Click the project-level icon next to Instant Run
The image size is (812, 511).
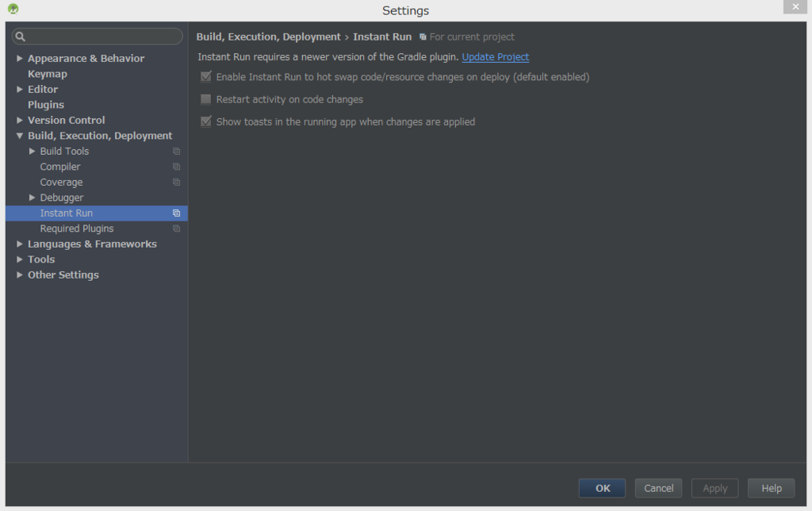click(x=176, y=213)
